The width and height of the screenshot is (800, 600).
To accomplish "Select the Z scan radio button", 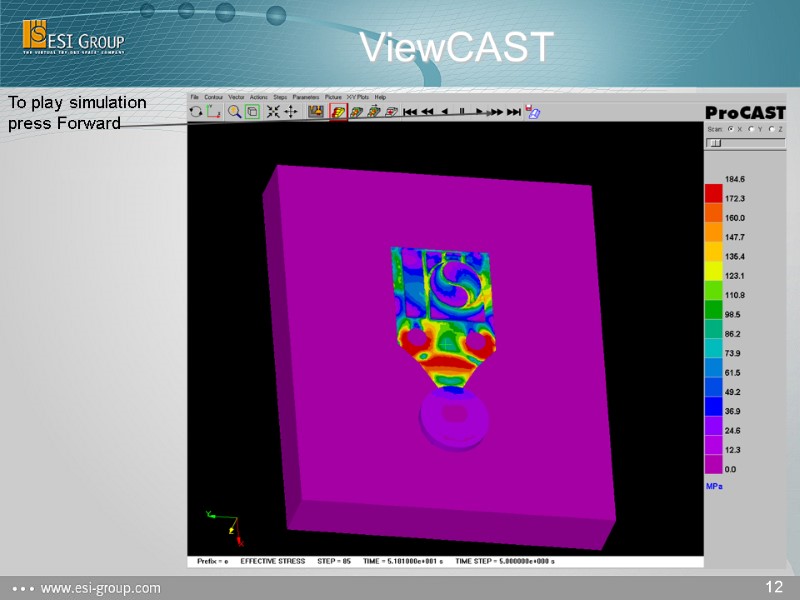I will (x=772, y=129).
